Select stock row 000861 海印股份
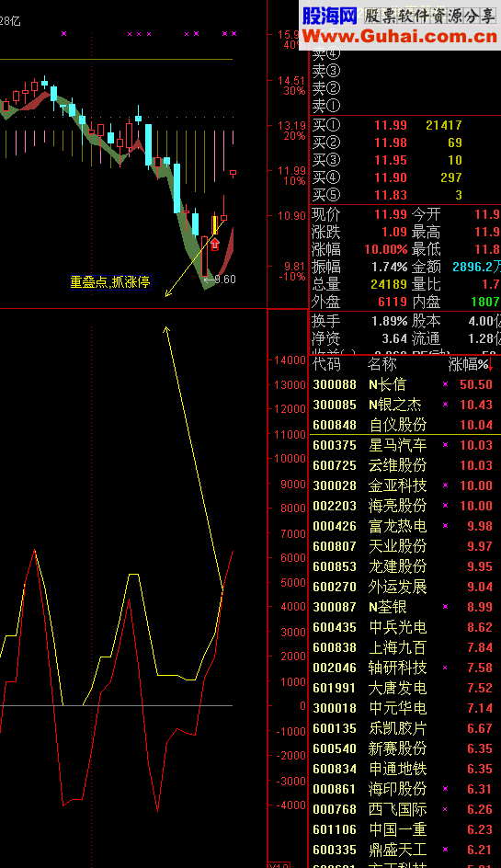Screen dimensions: 501x868 click(404, 789)
